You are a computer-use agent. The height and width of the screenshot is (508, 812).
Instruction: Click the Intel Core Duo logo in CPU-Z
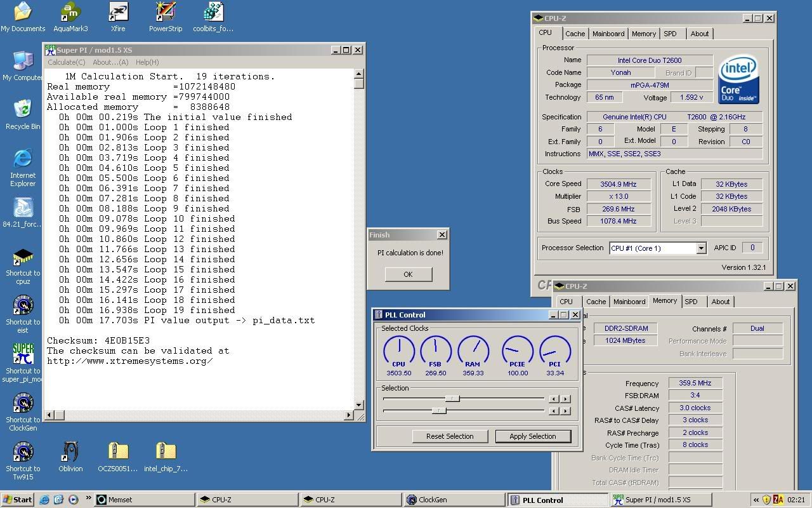coord(738,79)
